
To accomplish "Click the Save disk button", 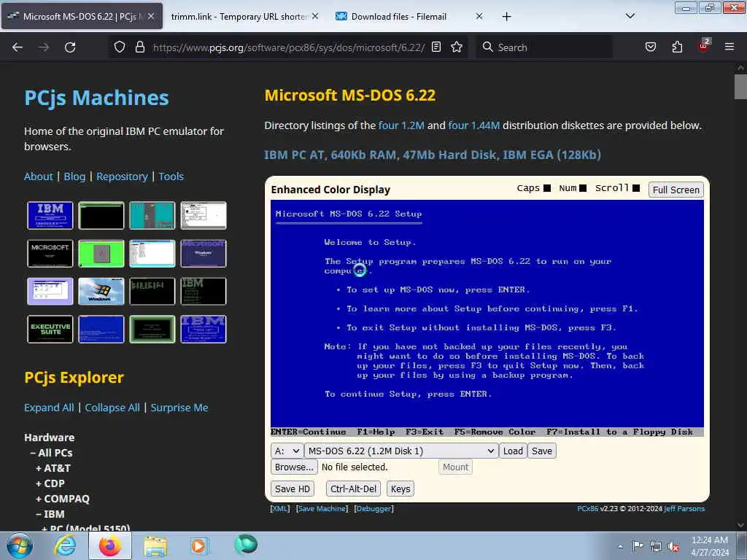I will (x=542, y=451).
